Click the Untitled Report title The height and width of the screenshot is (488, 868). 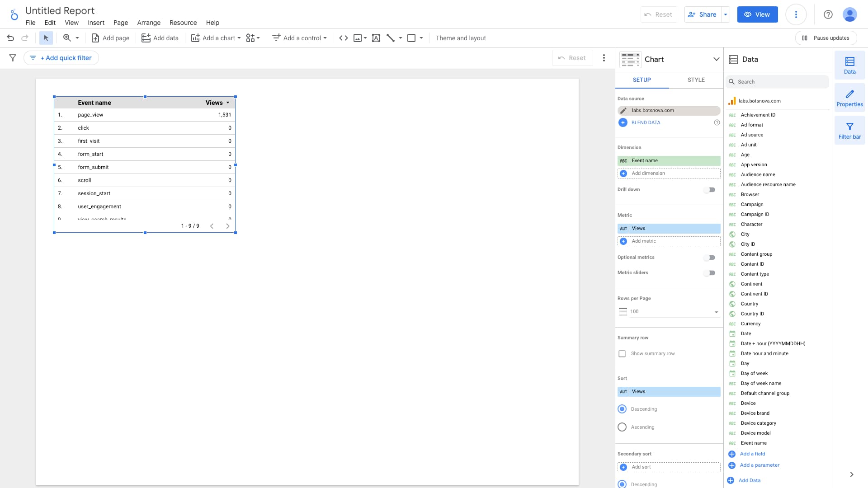(60, 10)
